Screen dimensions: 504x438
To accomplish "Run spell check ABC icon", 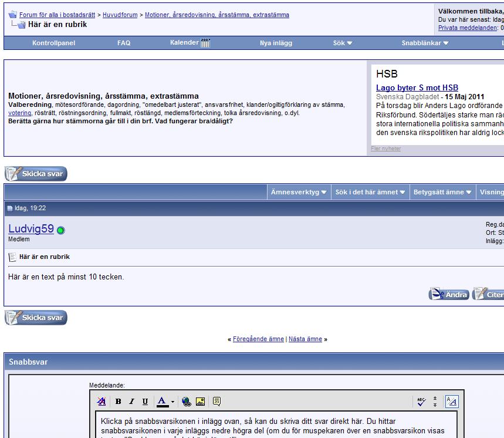I will (421, 402).
